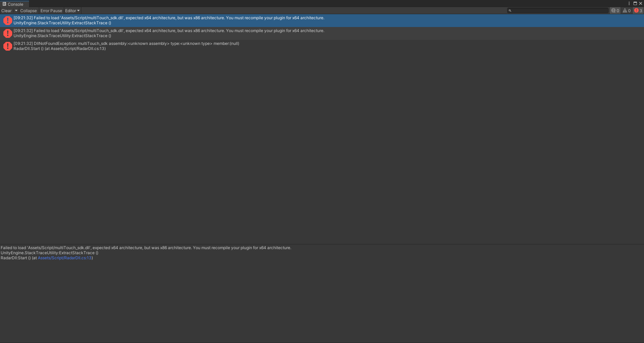Maximize the Console window
The width and height of the screenshot is (644, 343).
635,3
